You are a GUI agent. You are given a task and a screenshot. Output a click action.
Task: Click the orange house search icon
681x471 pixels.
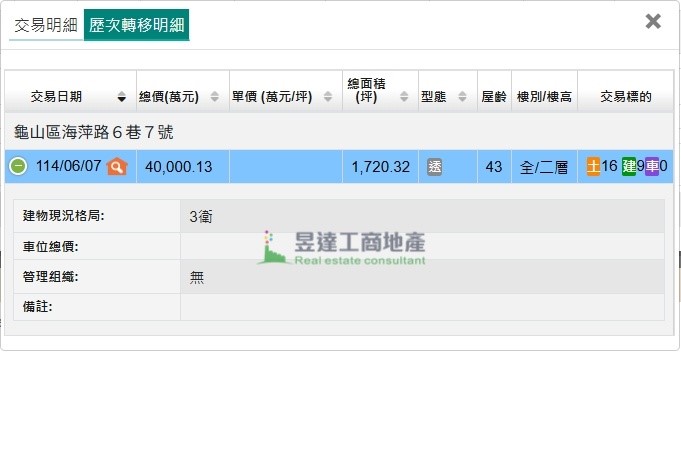point(117,167)
